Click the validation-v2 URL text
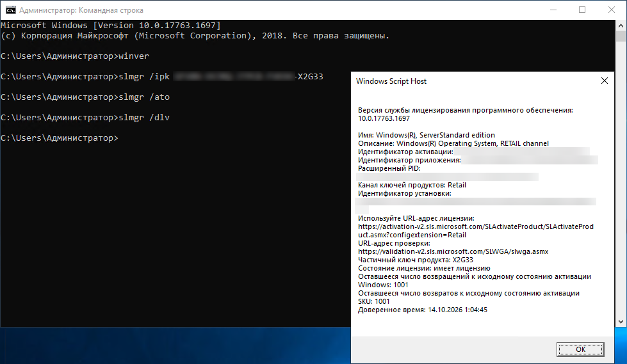 pyautogui.click(x=453, y=251)
